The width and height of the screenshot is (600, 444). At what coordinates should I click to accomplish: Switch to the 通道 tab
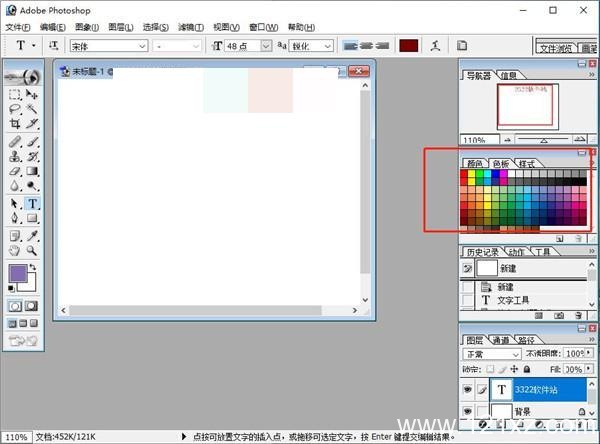pyautogui.click(x=500, y=340)
